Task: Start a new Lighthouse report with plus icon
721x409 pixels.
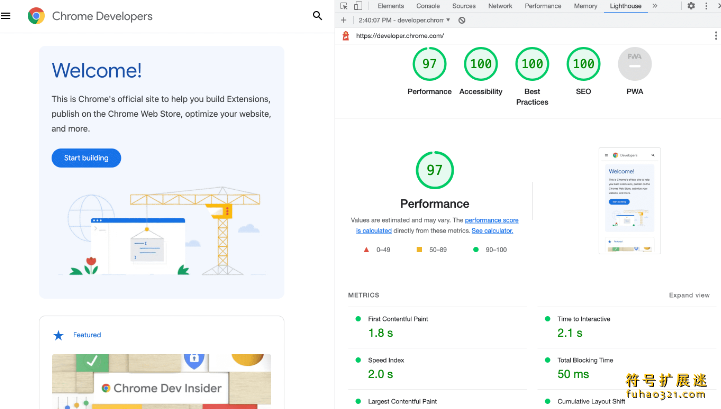Action: [343, 20]
